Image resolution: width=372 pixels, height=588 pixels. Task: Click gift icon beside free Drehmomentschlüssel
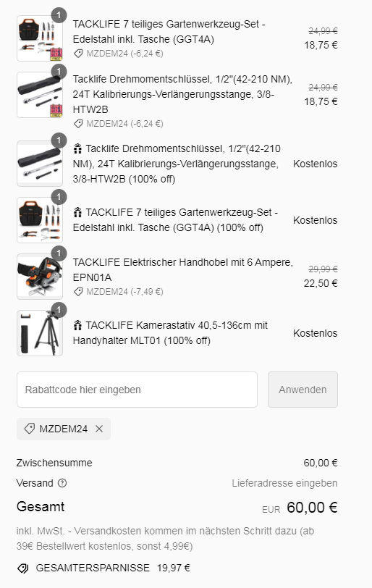click(77, 149)
